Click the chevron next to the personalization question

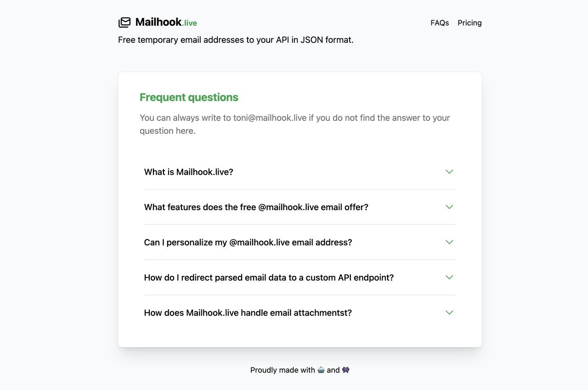pyautogui.click(x=449, y=242)
